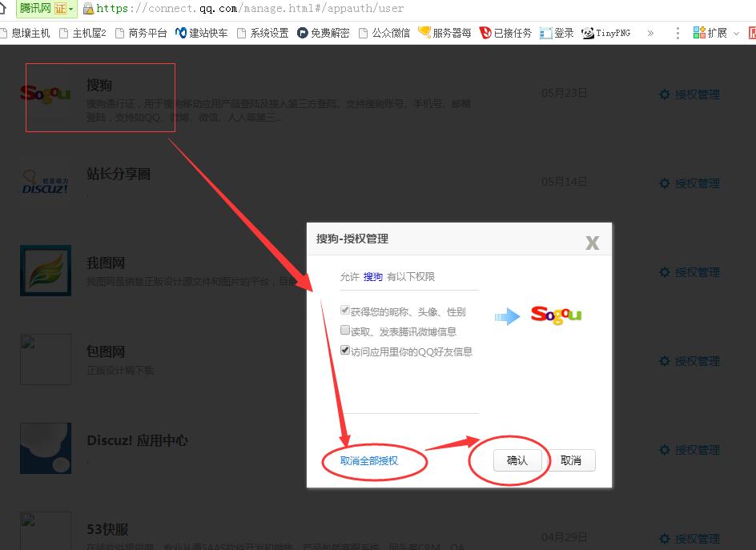Open the 建站快车 bookmark
The height and width of the screenshot is (550, 756).
[x=202, y=33]
